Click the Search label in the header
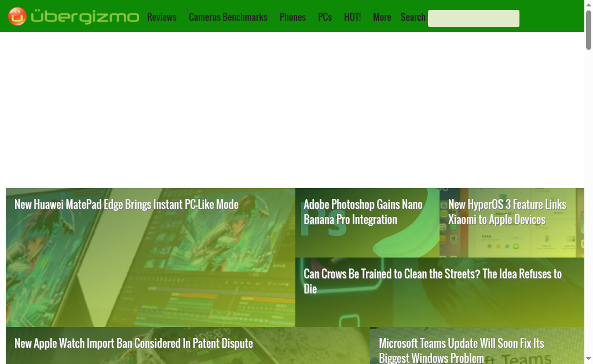The image size is (593, 364). pyautogui.click(x=413, y=17)
